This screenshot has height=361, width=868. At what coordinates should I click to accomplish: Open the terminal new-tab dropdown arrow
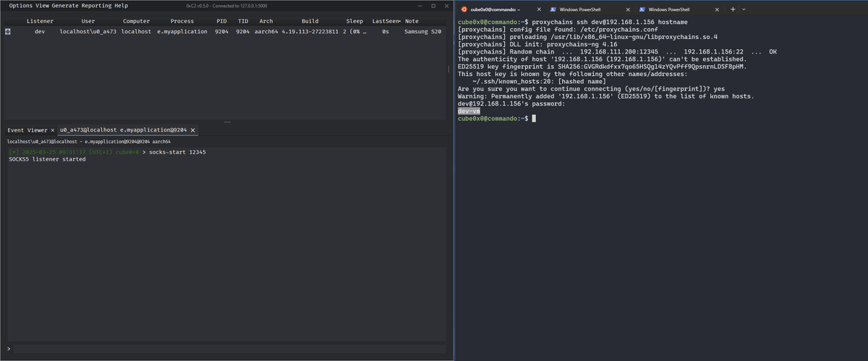click(x=744, y=9)
